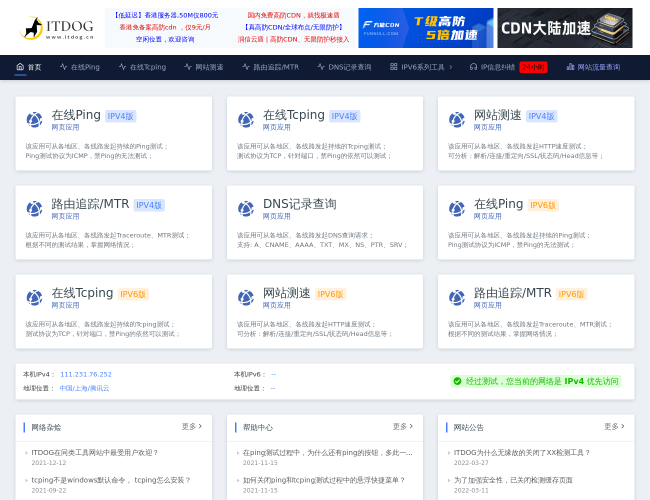The height and width of the screenshot is (500, 650).
Task: Click the ITDOG logo
Action: (57, 28)
